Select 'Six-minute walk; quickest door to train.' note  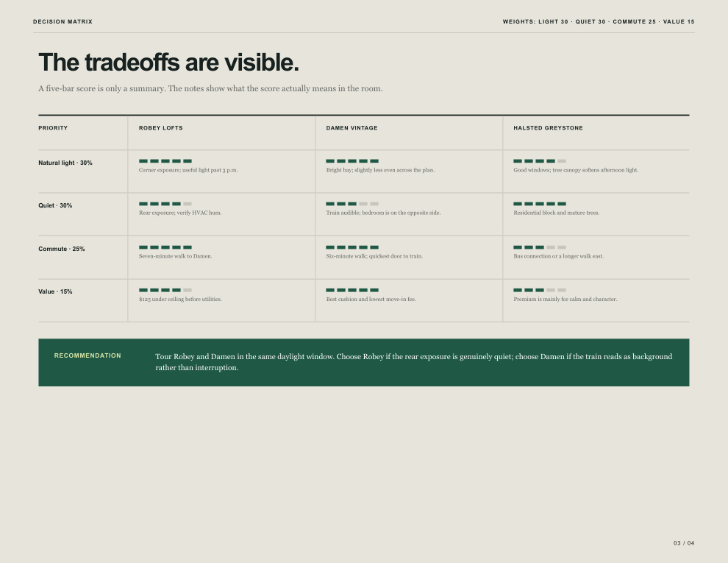pyautogui.click(x=374, y=256)
